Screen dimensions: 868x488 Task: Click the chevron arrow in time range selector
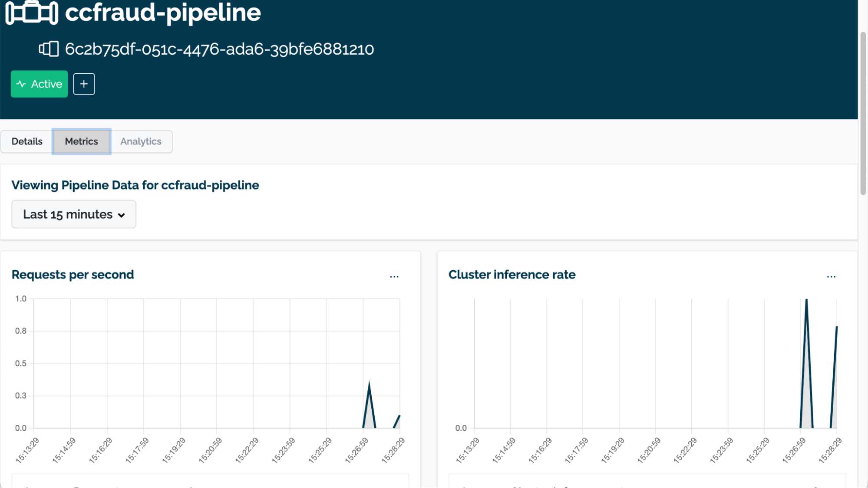click(x=122, y=215)
